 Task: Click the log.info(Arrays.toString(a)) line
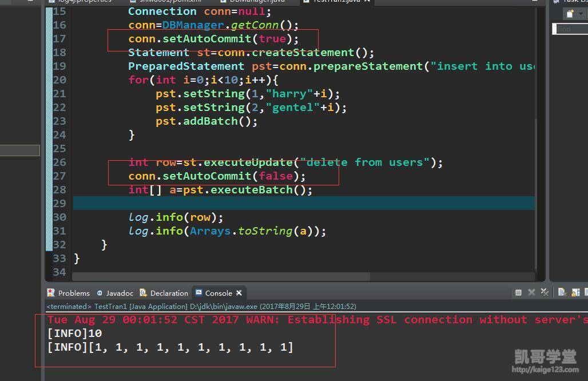(x=227, y=231)
